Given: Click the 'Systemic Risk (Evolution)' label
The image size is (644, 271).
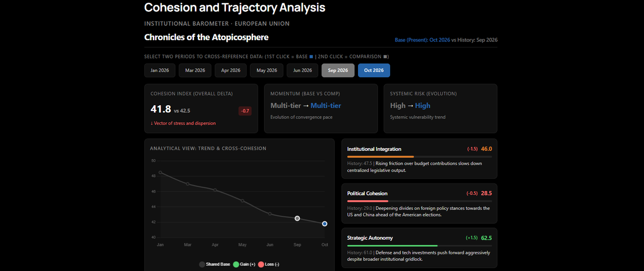Looking at the screenshot, I should point(423,93).
